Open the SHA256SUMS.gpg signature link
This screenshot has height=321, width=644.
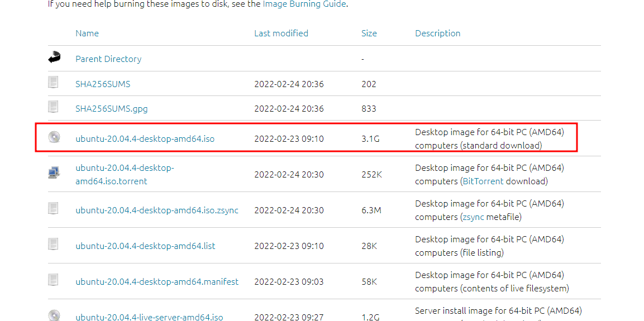tap(112, 109)
